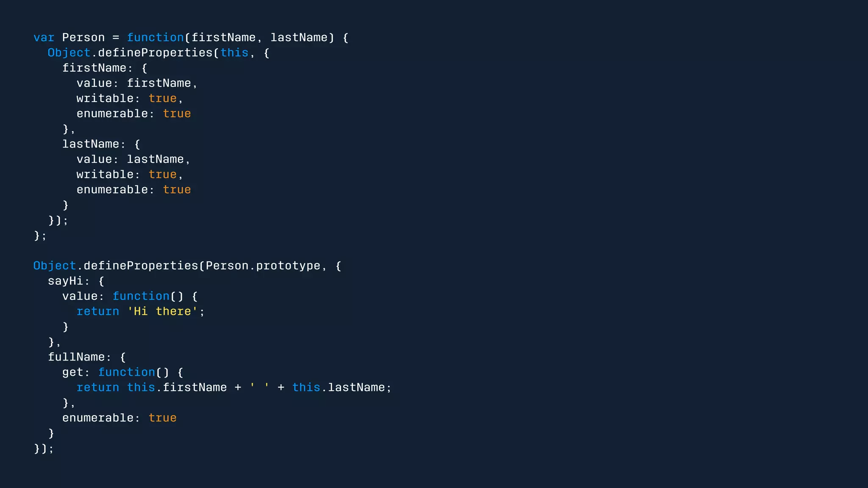Click the 'sayHi' property name
Screen dimensions: 868x488
65,281
